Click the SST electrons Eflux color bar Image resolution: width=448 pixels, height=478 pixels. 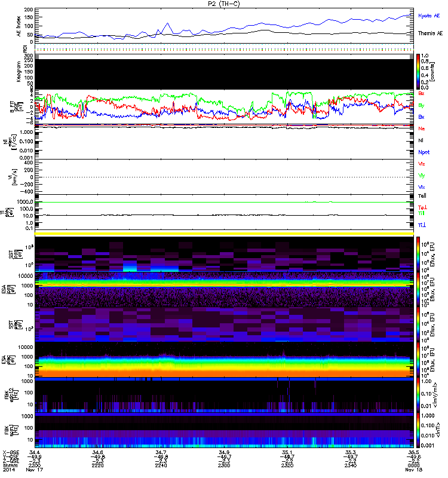(418, 324)
